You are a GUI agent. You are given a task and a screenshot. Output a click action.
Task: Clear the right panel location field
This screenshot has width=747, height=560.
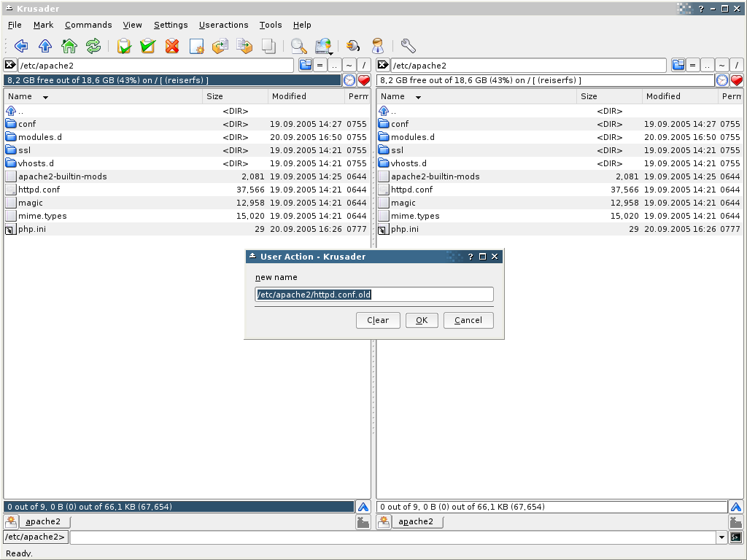click(383, 65)
